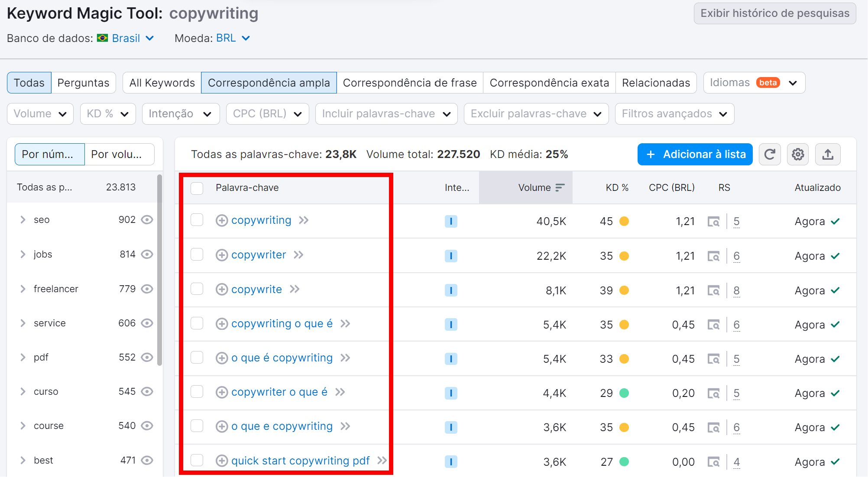Click plus icon beside copywrite keyword
The image size is (868, 477).
tap(222, 290)
